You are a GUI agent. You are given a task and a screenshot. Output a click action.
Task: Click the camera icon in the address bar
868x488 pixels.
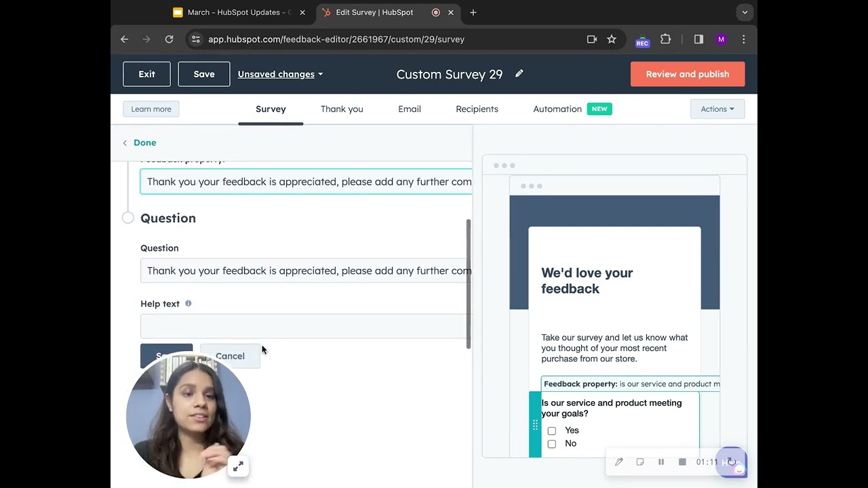coord(592,39)
